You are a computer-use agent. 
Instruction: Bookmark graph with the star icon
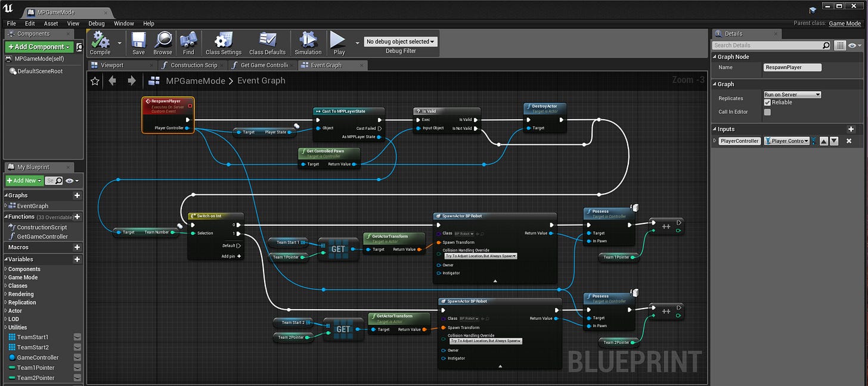click(x=95, y=81)
